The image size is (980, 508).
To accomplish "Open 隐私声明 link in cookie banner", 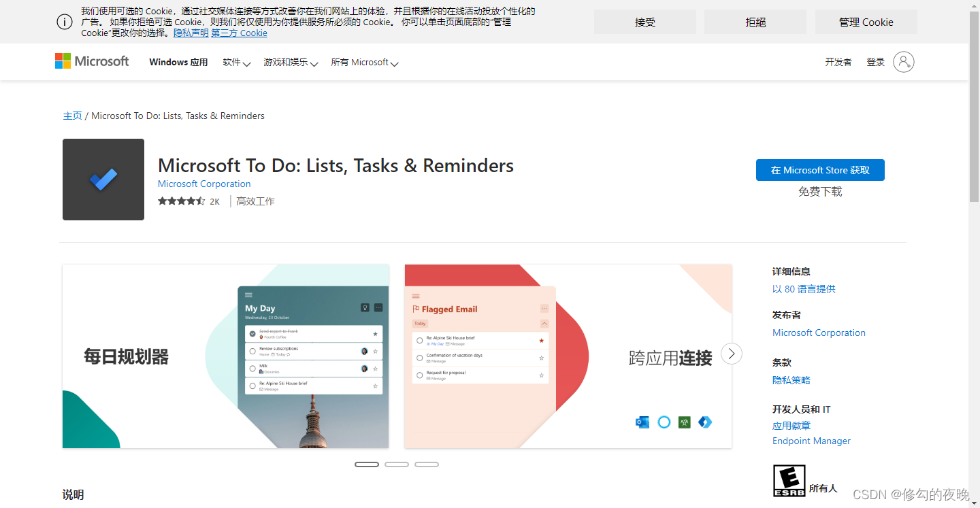I will pyautogui.click(x=191, y=33).
